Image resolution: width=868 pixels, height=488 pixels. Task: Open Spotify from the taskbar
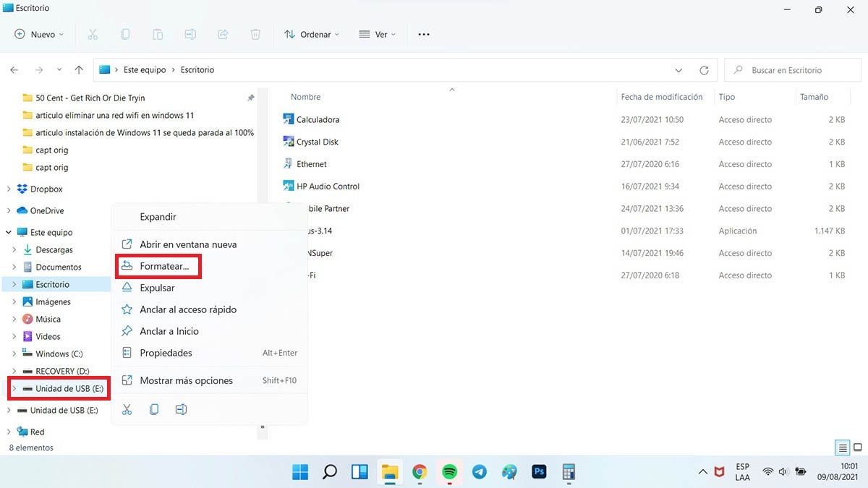[x=449, y=472]
